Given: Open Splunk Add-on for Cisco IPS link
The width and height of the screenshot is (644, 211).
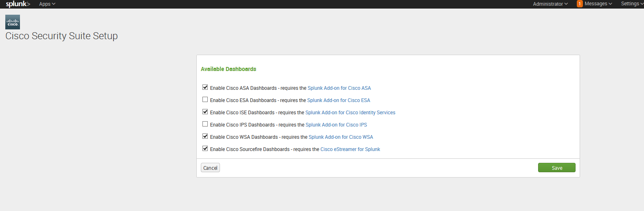Looking at the screenshot, I should pyautogui.click(x=336, y=125).
